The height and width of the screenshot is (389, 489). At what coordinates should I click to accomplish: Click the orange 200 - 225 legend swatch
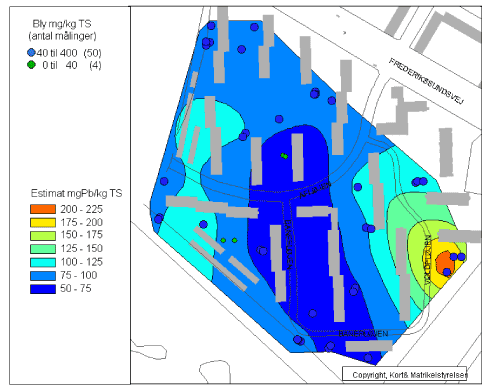[43, 209]
